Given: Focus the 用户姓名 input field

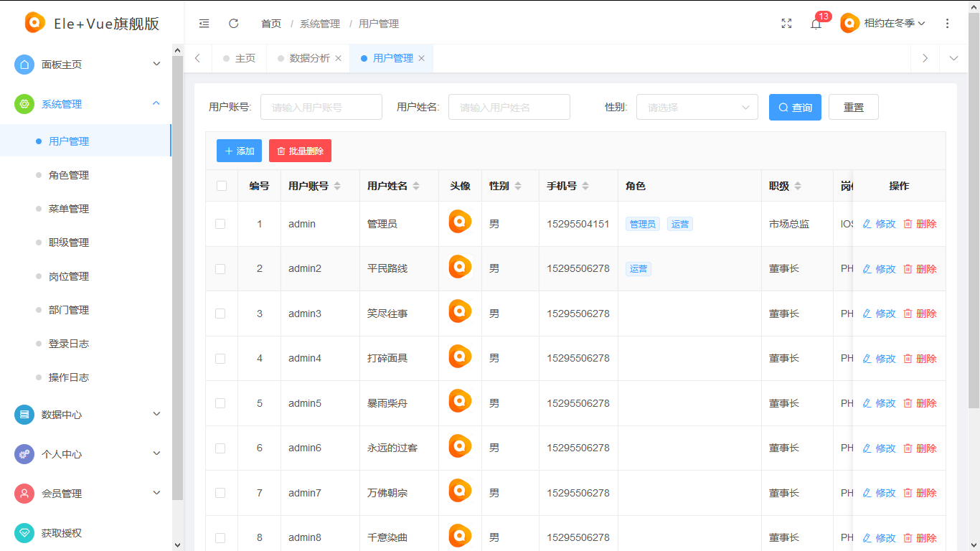Looking at the screenshot, I should pyautogui.click(x=509, y=107).
